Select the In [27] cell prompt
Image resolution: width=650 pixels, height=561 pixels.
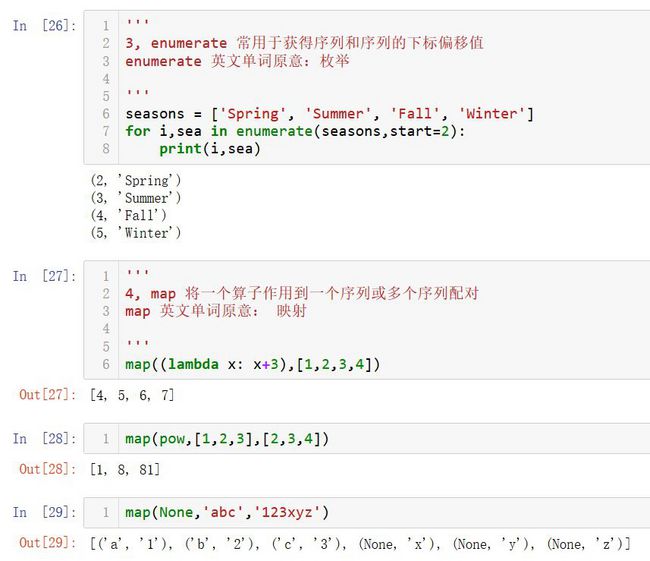tap(44, 276)
